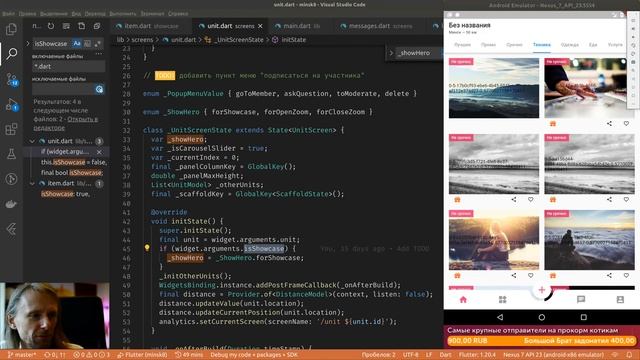640x360 pixels.
Task: Tap chat messages icon in emulator bottom bar
Action: point(581,300)
